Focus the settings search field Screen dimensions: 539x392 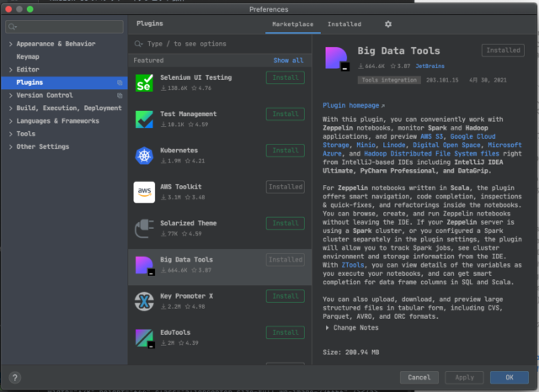click(x=64, y=27)
